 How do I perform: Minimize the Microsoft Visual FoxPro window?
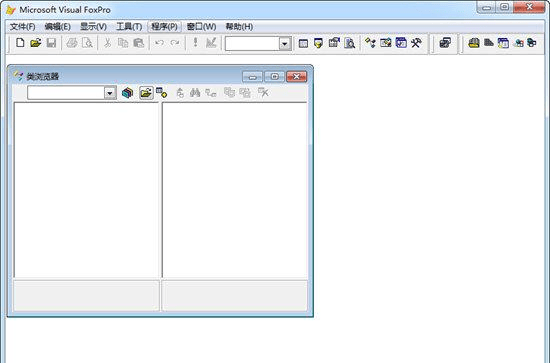coord(487,7)
